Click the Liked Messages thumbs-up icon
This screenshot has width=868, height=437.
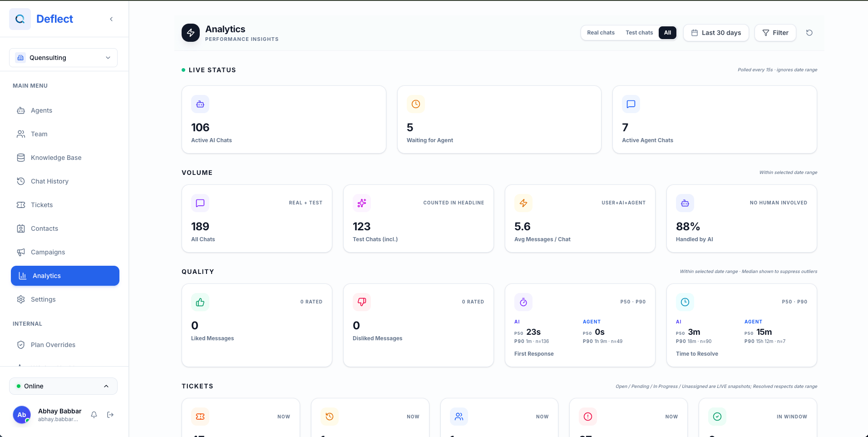[200, 302]
